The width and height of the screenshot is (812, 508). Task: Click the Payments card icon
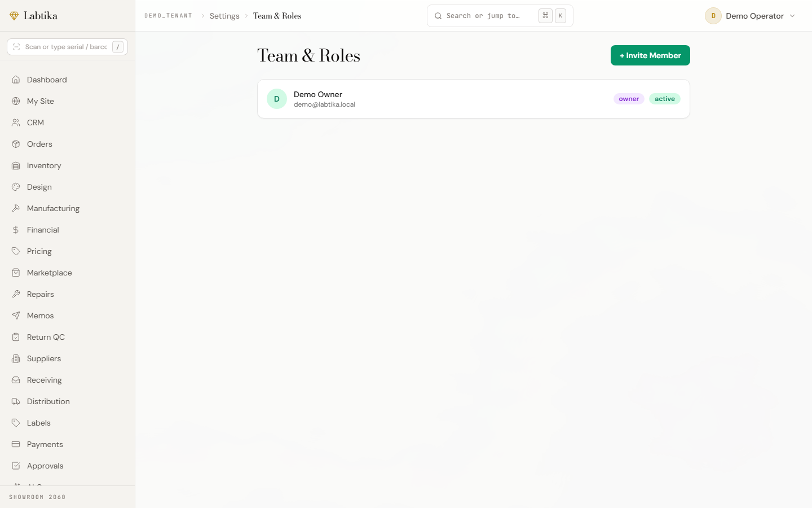click(x=16, y=444)
